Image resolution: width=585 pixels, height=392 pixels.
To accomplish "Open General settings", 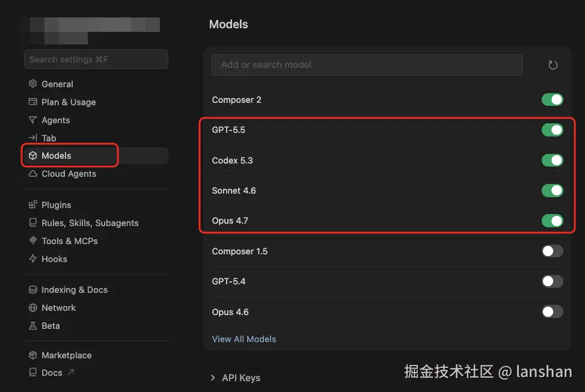I will click(96, 84).
